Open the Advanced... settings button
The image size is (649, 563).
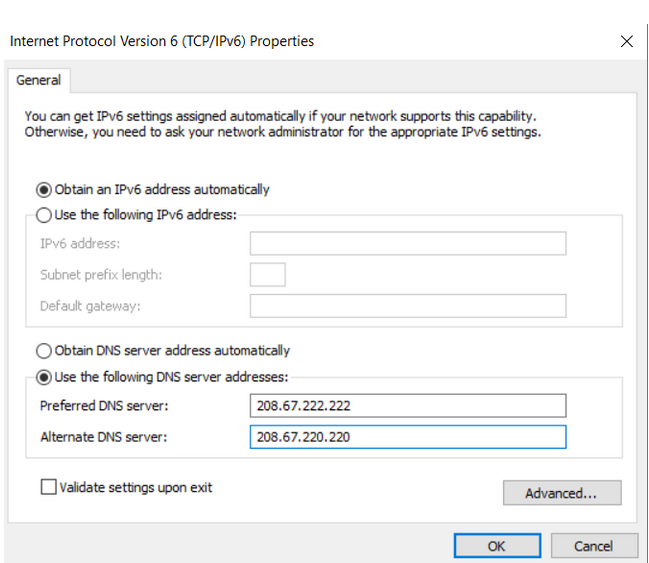tap(562, 493)
